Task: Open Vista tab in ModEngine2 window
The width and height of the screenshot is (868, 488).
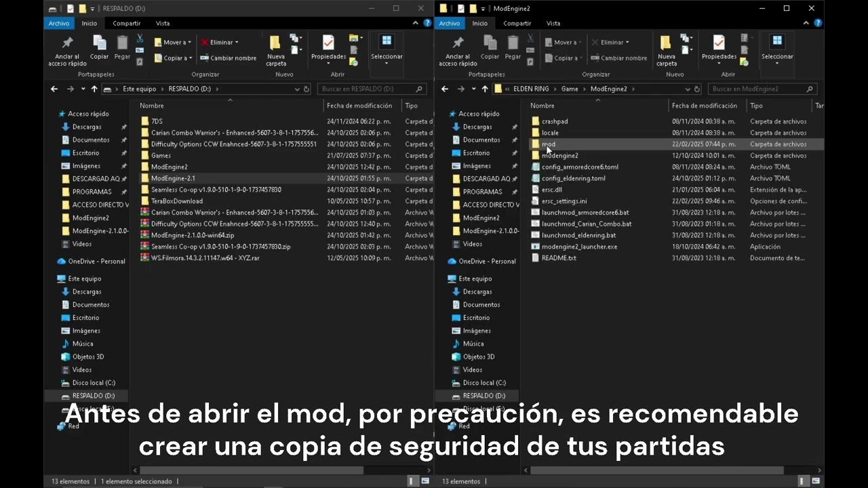Action: [x=553, y=23]
